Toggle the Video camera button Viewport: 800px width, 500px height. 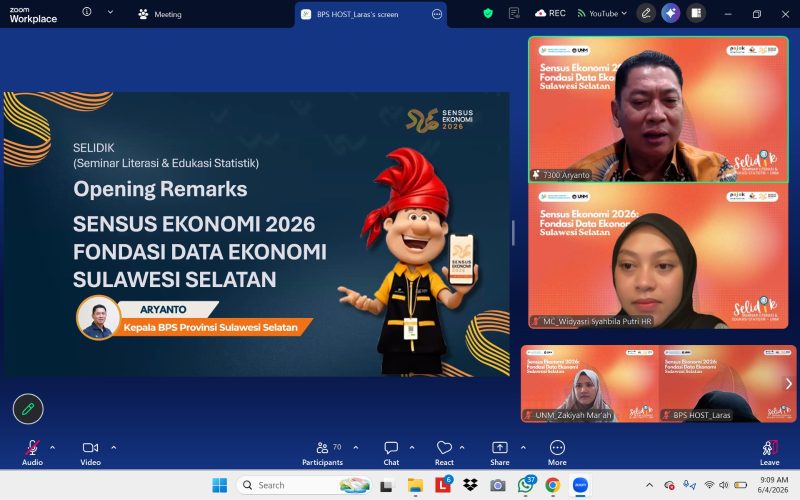(x=90, y=453)
